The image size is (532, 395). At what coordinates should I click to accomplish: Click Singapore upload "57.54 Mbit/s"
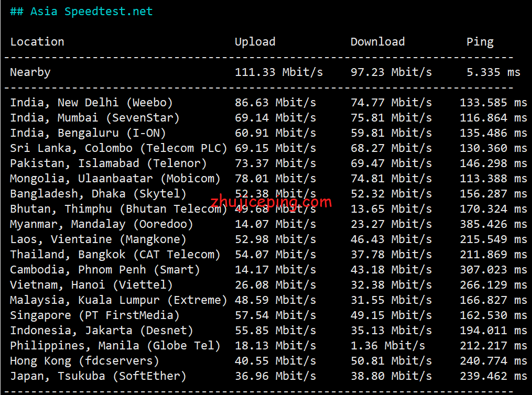click(276, 316)
